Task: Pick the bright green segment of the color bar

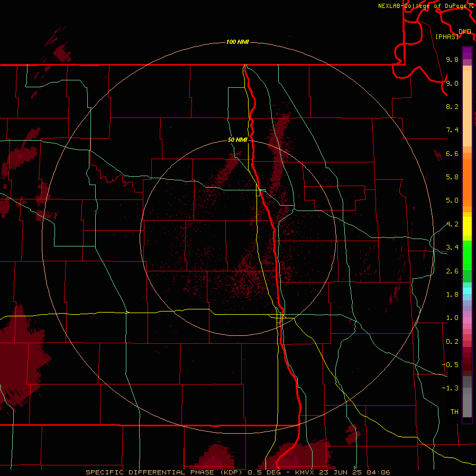Action: 467,255
